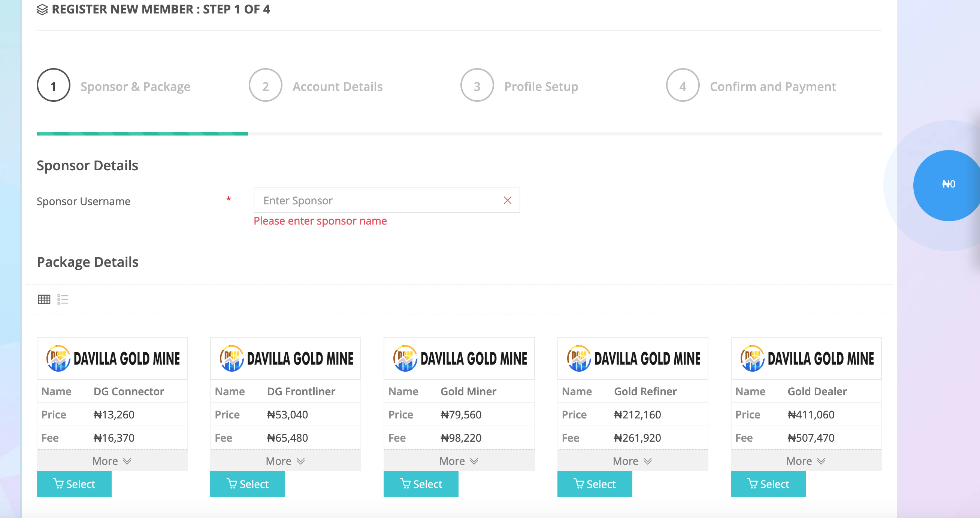Image resolution: width=980 pixels, height=518 pixels.
Task: Go to step 1 Sponsor & Package
Action: tap(114, 85)
